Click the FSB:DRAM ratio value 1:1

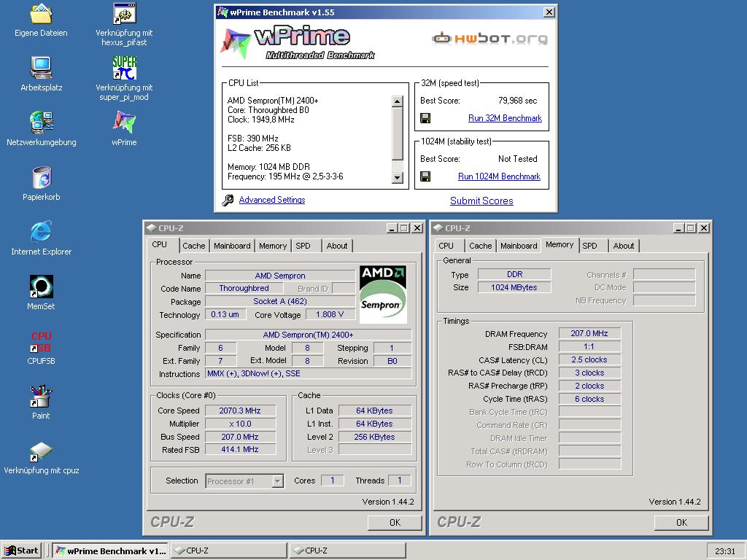(589, 346)
